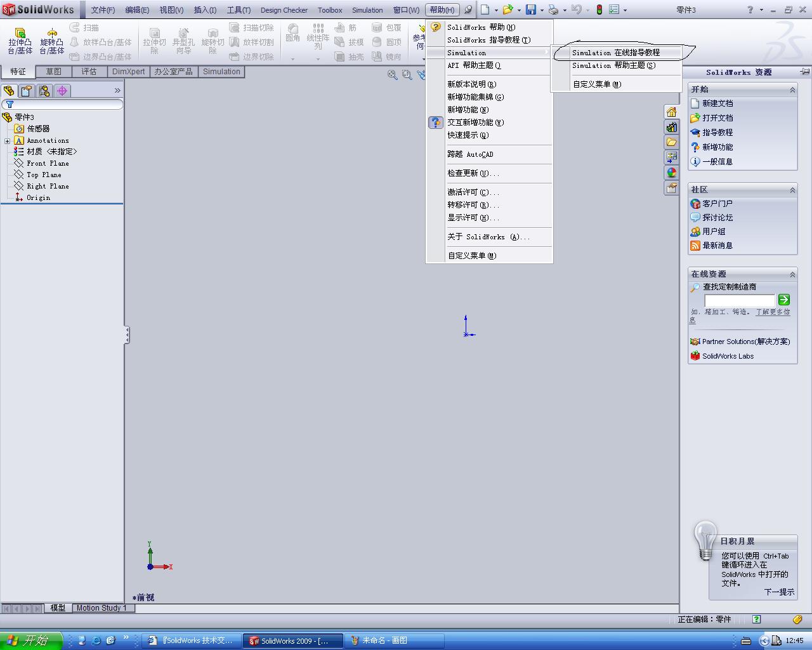This screenshot has width=812, height=650.
Task: Open the dropdown arrow next to the Print icon
Action: point(564,10)
